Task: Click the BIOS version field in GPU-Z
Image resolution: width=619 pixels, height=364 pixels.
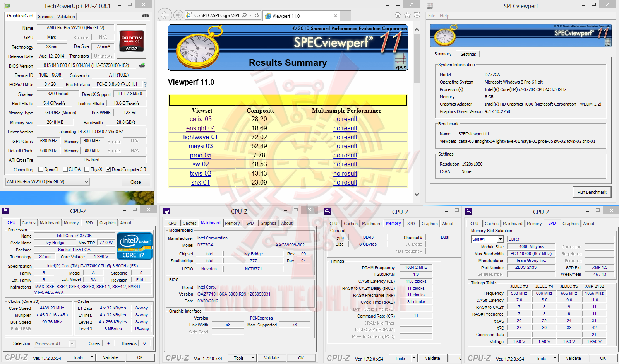Action: (86, 65)
